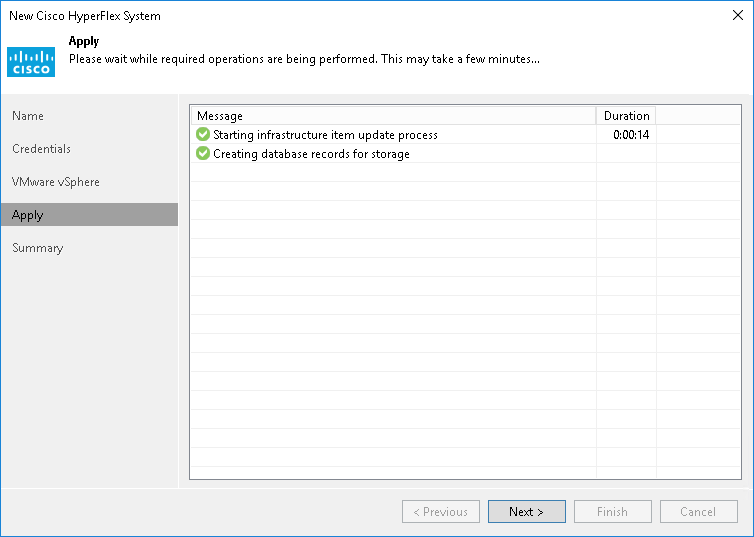Sort by the Duration column header
Screen dimensions: 754x537
626,116
